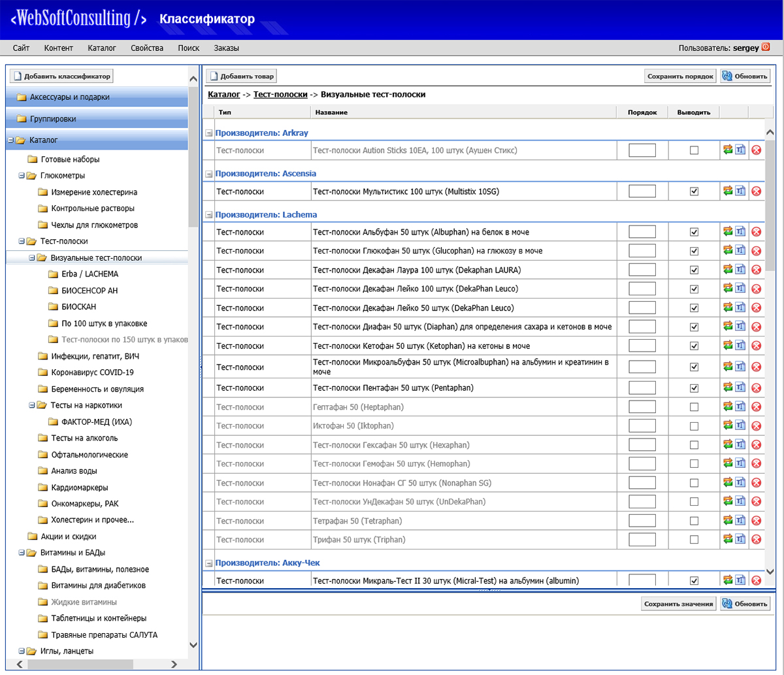Viewport: 784px width, 675px height.
Task: Click the Сохранить порядок button
Action: 680,76
